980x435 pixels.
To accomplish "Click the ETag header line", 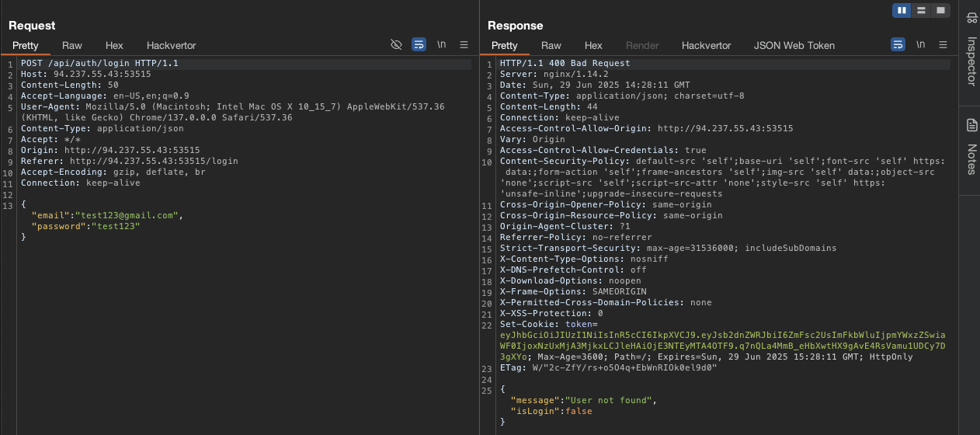I will tap(608, 368).
